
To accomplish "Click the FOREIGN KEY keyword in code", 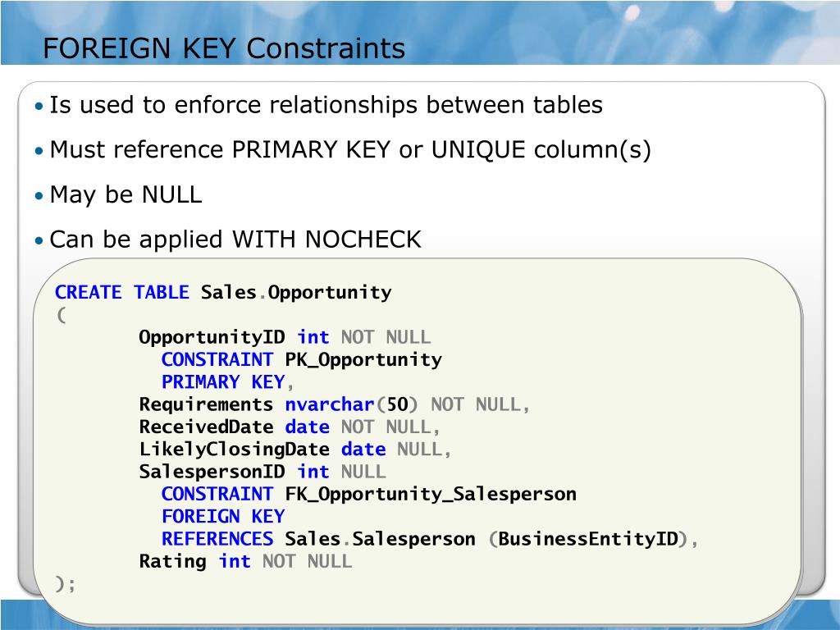I will point(223,517).
